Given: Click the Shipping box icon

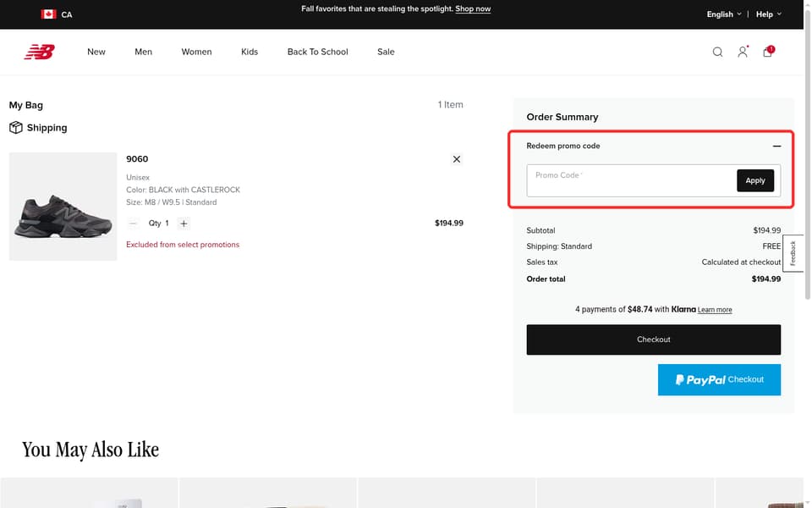Looking at the screenshot, I should 15,128.
